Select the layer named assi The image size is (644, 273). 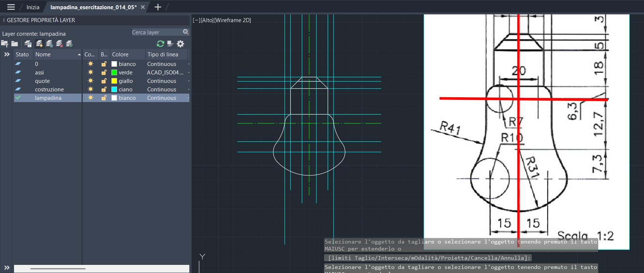39,72
